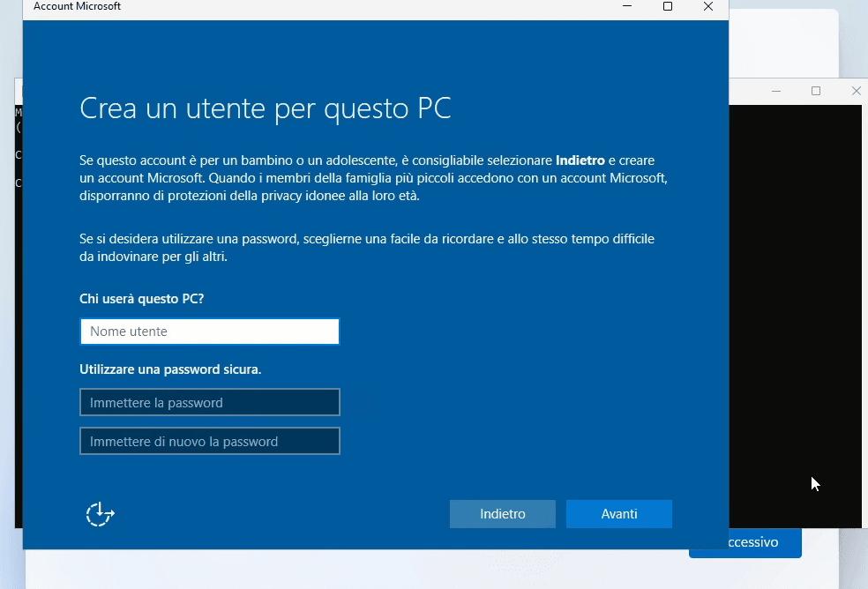
Task: Maximize the background console window
Action: [x=816, y=92]
